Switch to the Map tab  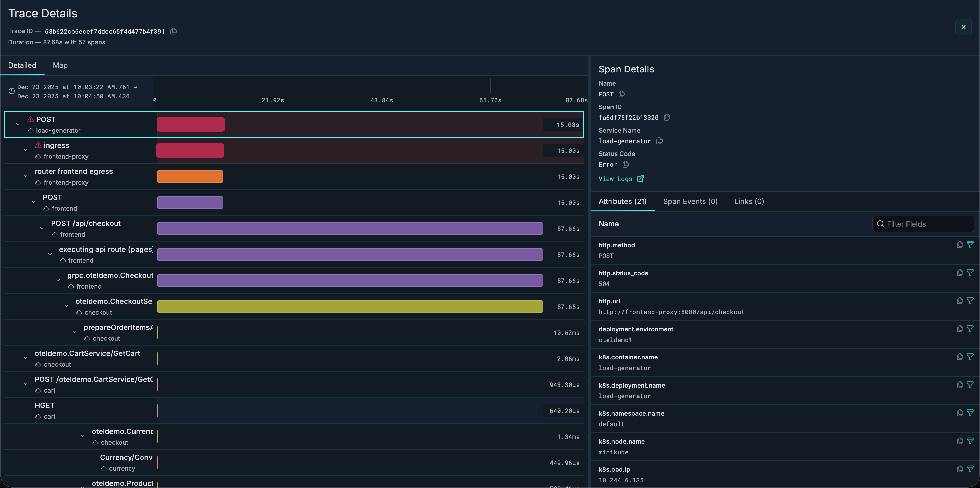60,65
